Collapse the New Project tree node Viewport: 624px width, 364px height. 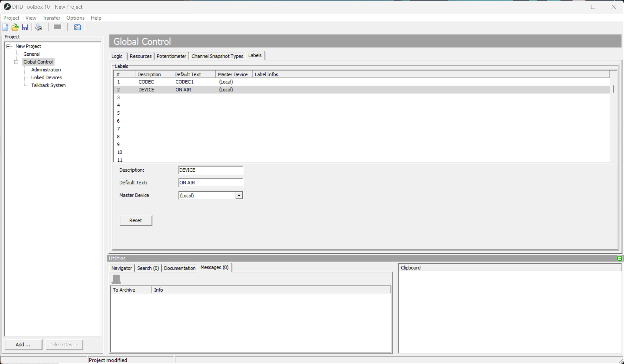point(8,46)
